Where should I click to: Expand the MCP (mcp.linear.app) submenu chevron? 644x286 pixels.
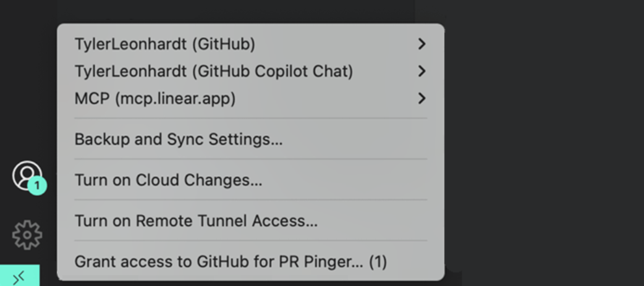(x=422, y=98)
